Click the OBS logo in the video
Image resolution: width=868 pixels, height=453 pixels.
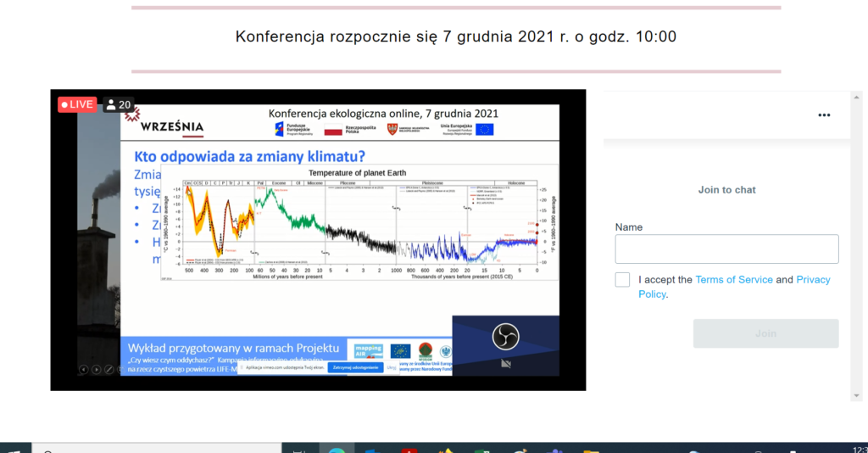(x=505, y=336)
